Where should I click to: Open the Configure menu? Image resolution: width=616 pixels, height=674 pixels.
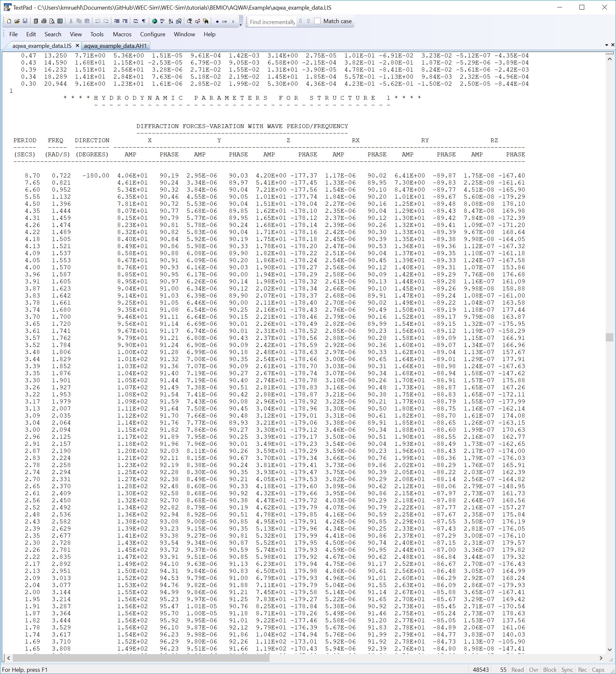tap(152, 34)
